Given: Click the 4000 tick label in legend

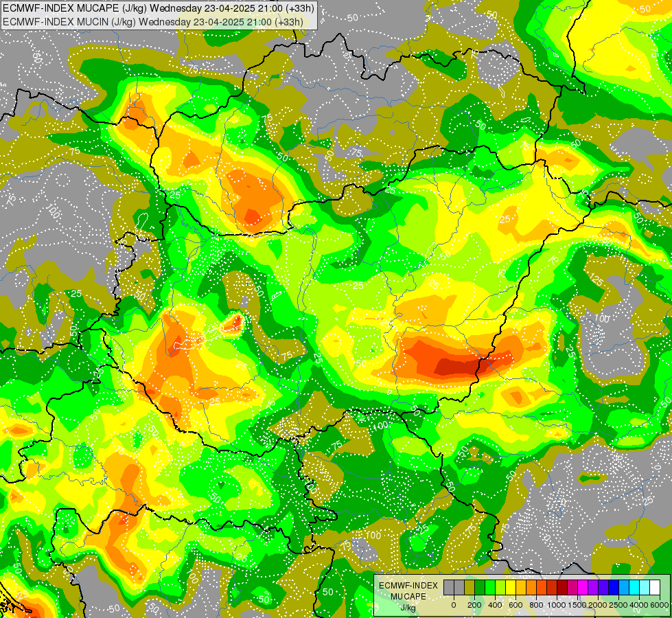Looking at the screenshot, I should point(639,605).
